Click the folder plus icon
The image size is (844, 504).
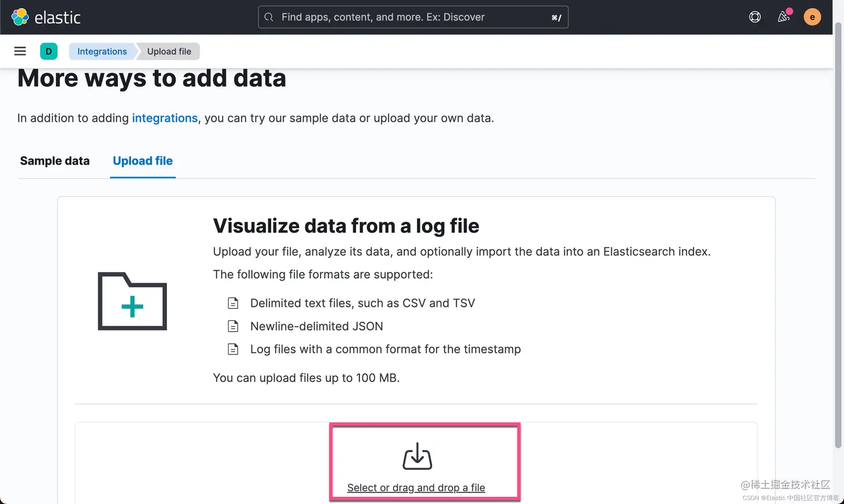[132, 301]
